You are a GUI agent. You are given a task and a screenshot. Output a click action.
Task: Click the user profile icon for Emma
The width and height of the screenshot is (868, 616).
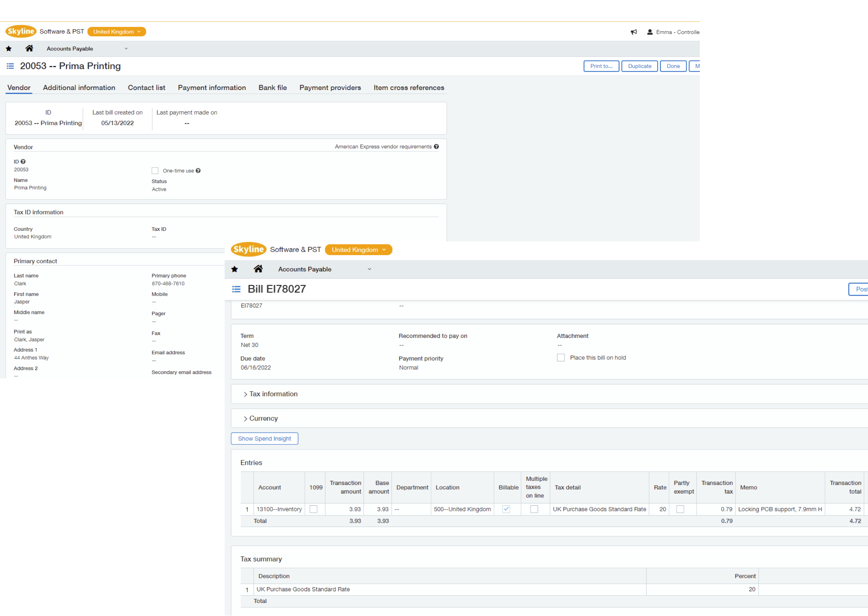650,32
